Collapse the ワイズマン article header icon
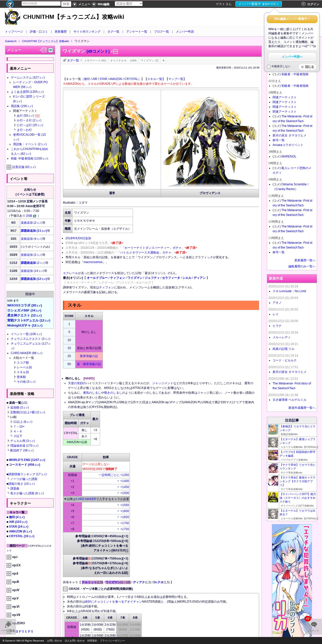The width and height of the screenshot is (322, 644). tap(115, 52)
